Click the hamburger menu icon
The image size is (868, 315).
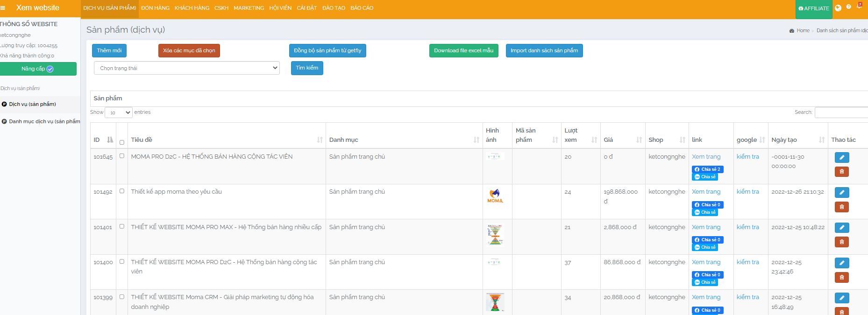[3, 8]
